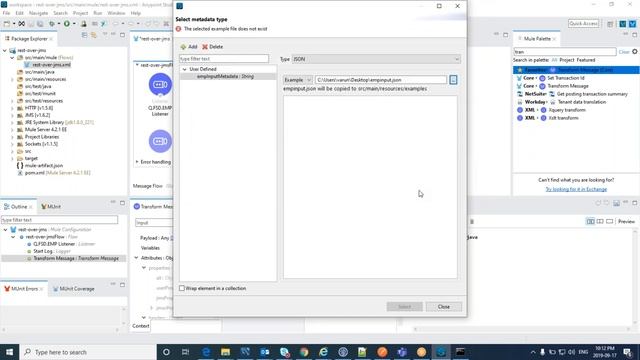Expand Error handling section in the flow
Viewport: 640px width, 360px height.
click(x=137, y=162)
